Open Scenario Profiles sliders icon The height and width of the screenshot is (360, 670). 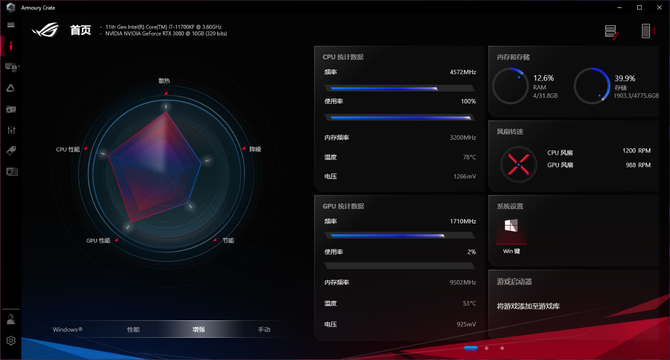coord(11,130)
